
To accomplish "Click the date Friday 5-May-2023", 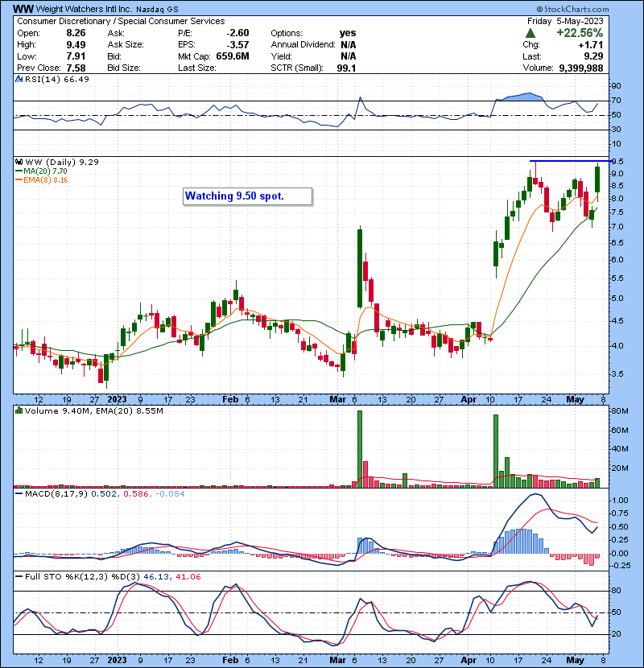I will 565,21.
